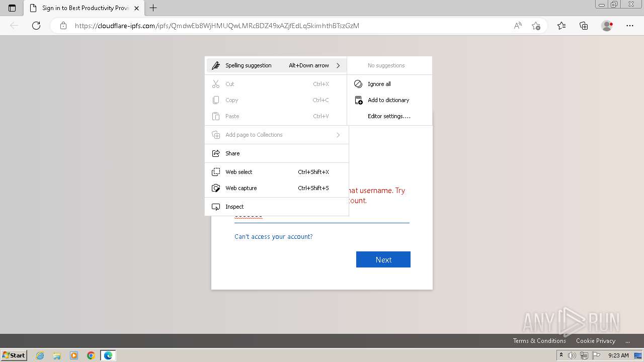
Task: Select Cut in context menu
Action: click(x=276, y=84)
